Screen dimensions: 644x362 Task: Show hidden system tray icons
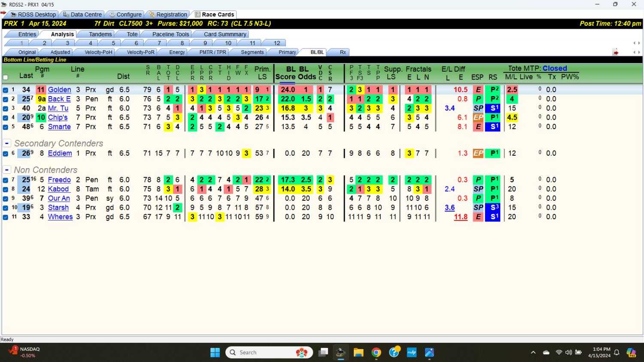[x=533, y=352]
